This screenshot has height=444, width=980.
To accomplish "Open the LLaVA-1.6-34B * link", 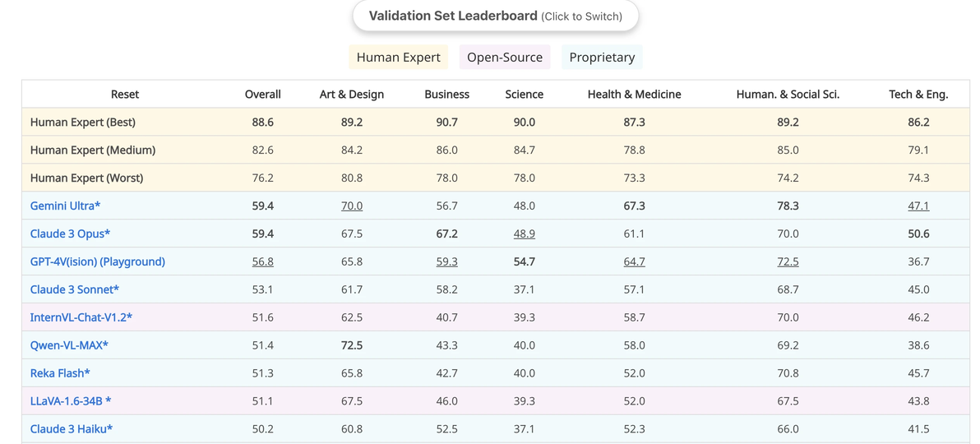I will (71, 401).
